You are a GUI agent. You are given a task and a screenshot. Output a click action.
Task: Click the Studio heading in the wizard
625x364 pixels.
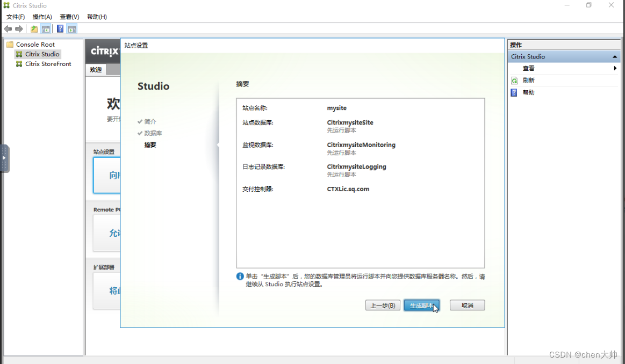[154, 86]
